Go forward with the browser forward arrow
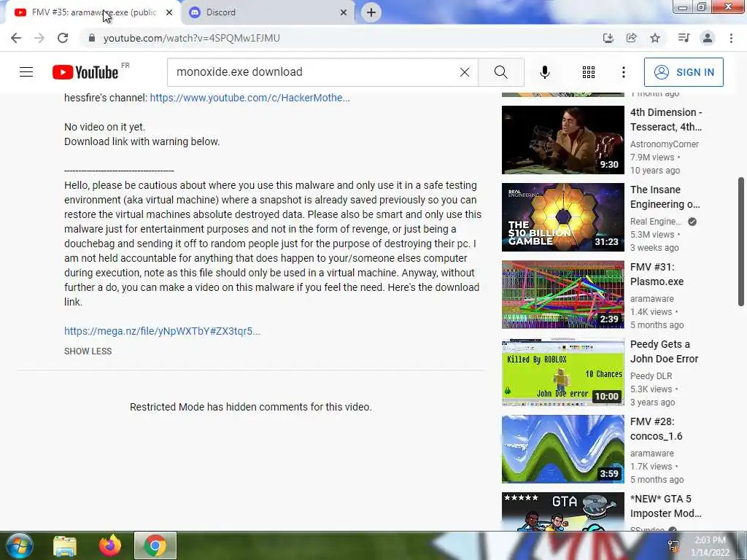747x560 pixels. 39,38
